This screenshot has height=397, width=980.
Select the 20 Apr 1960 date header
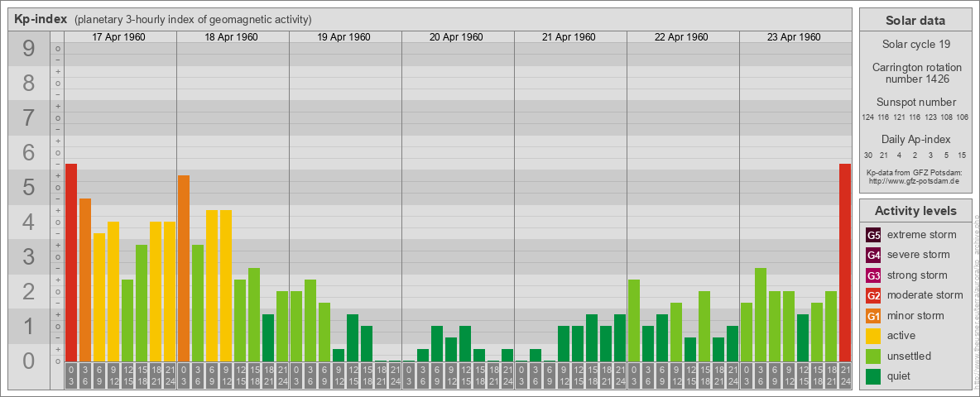tap(456, 37)
